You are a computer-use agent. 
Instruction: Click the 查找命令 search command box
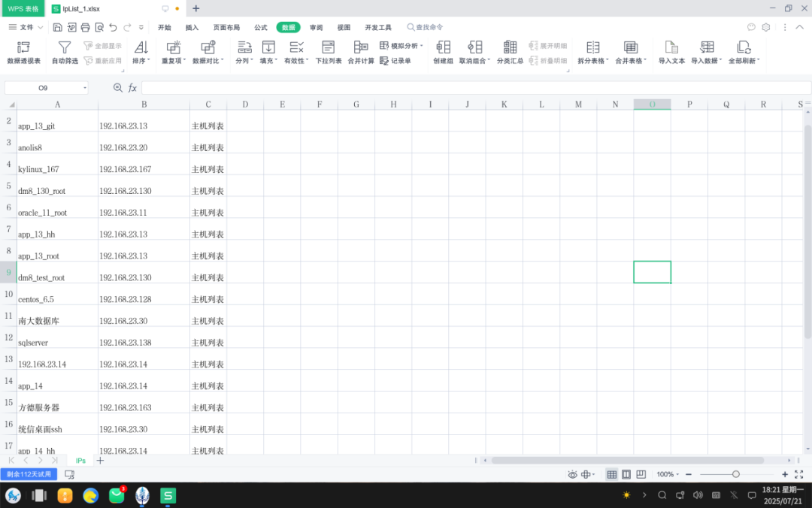[425, 28]
